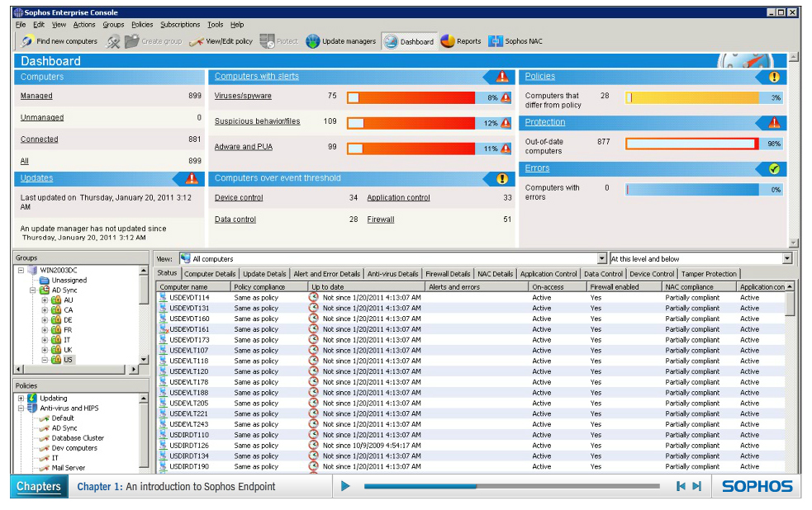Go to the previous chapter
The width and height of the screenshot is (812, 510).
(x=681, y=486)
